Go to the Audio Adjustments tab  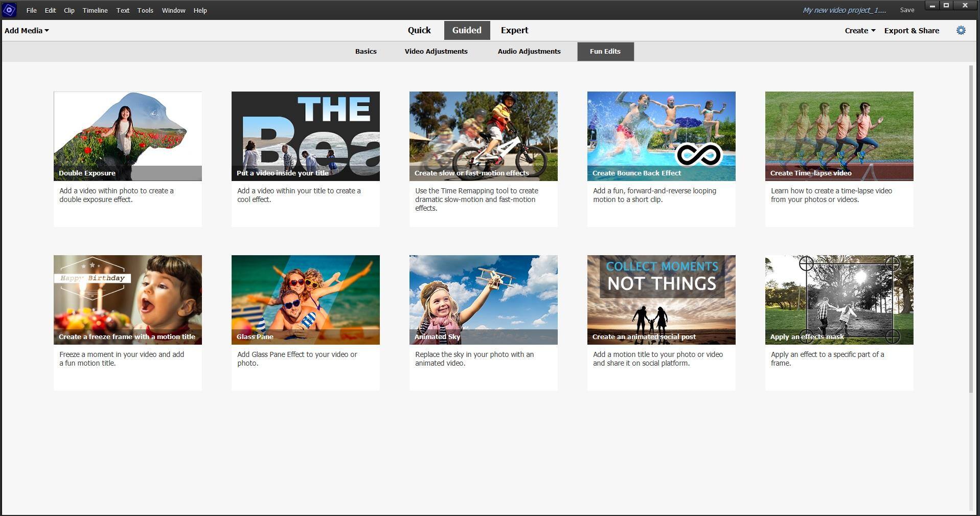point(529,52)
